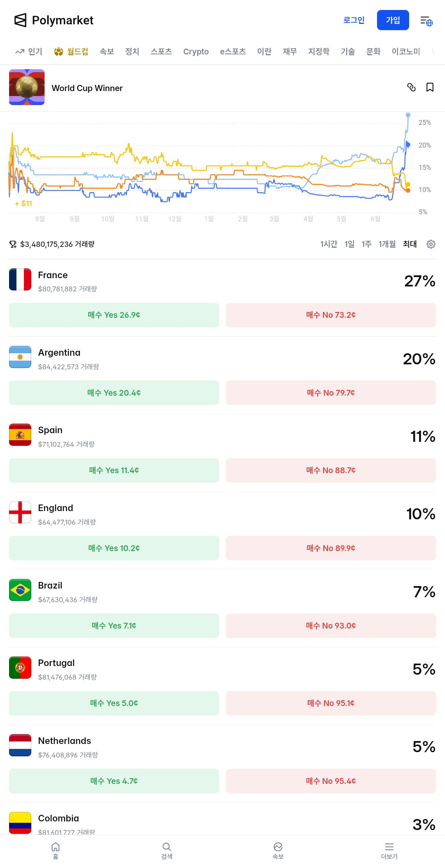Select the 최대 chart range

[410, 244]
